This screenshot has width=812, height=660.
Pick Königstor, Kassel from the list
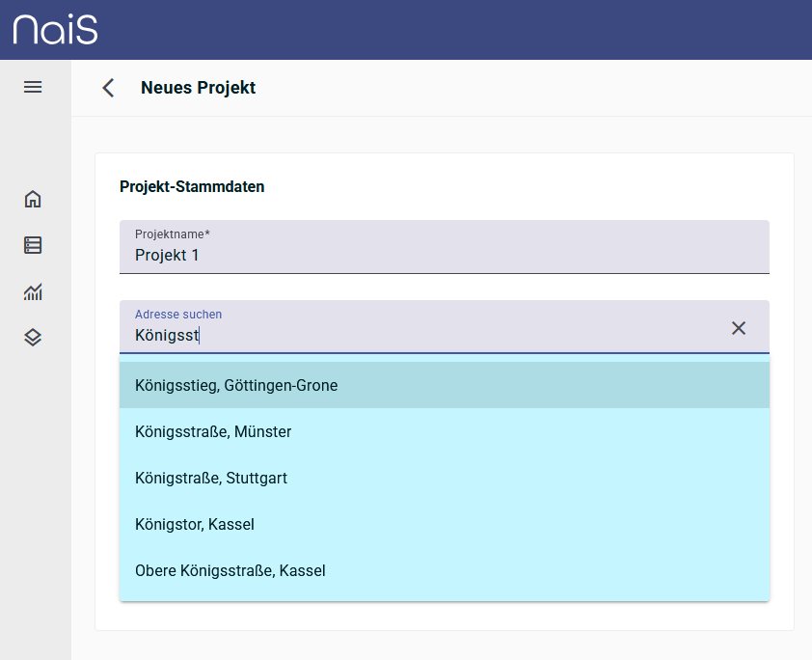point(445,524)
